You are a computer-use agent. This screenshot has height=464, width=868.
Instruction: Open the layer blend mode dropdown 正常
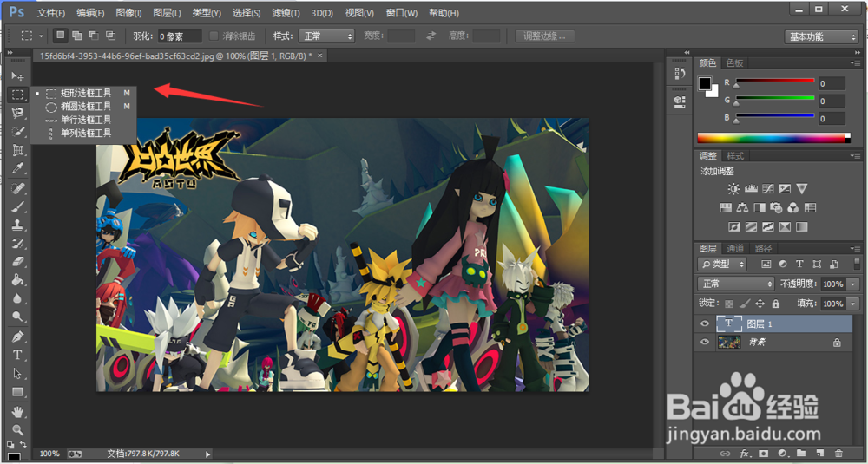[x=736, y=284]
